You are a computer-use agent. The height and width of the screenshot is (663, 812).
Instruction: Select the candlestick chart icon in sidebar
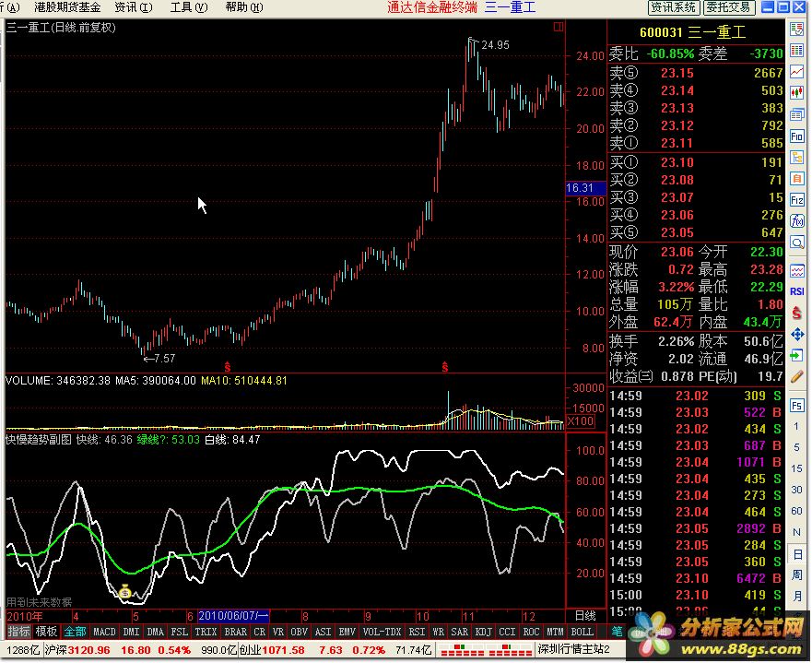click(x=797, y=93)
